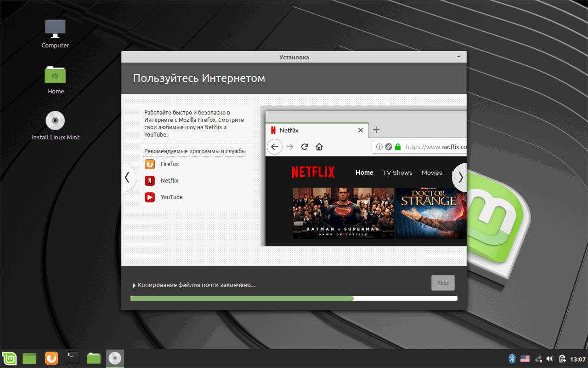
Task: Select the Netflix browser tab in the preview
Action: [x=317, y=130]
